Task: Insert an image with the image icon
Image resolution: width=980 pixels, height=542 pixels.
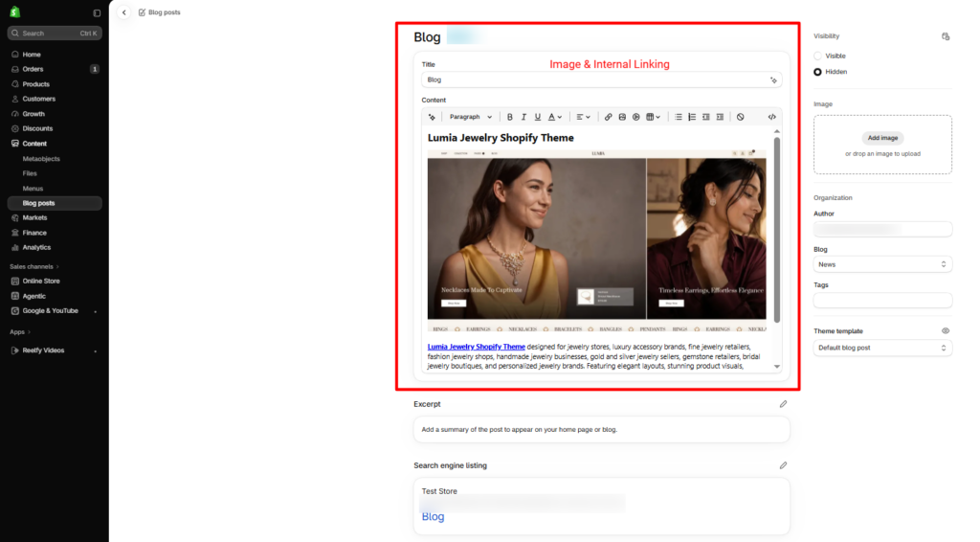Action: [x=622, y=117]
